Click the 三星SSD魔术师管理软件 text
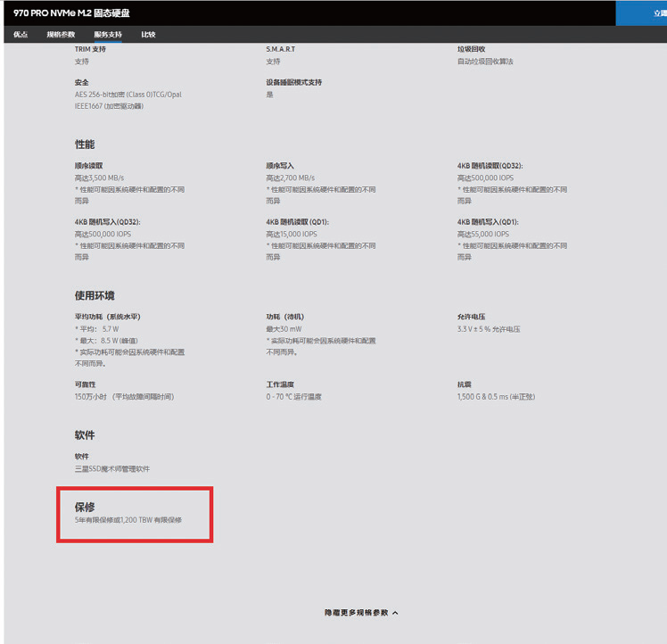 coord(112,468)
